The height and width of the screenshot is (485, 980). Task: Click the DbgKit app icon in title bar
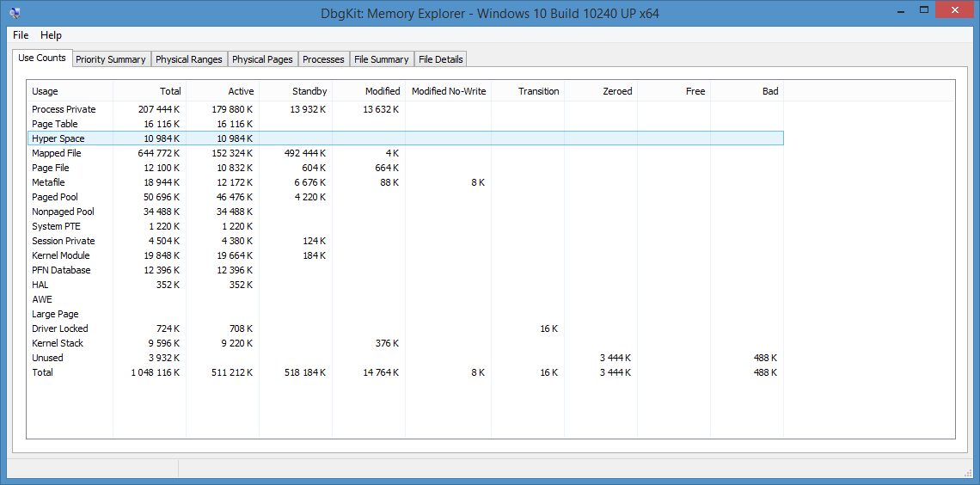point(15,12)
